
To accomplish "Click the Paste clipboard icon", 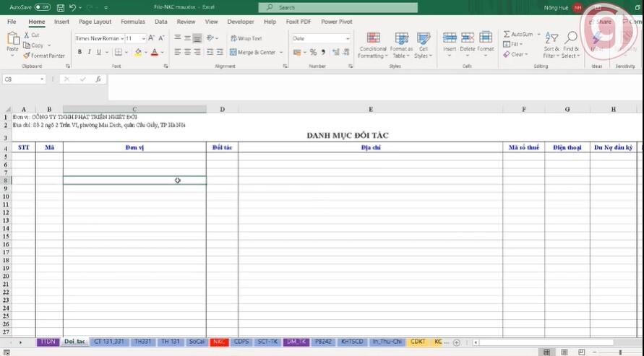I will click(x=13, y=39).
